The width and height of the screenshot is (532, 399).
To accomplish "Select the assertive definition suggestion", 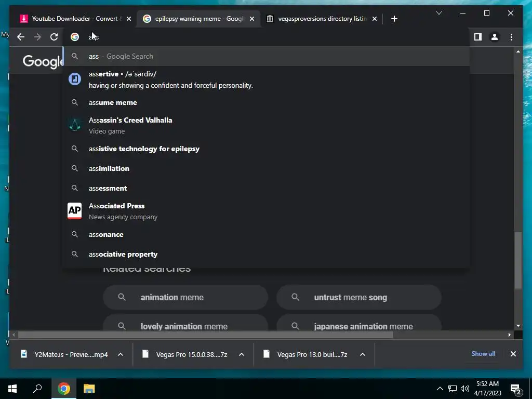I will coord(267,79).
